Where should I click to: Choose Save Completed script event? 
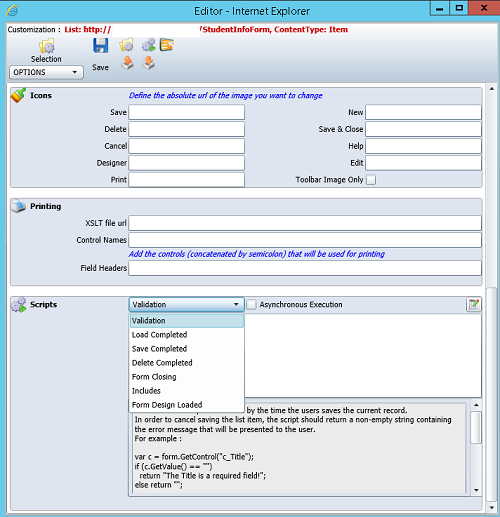(187, 349)
